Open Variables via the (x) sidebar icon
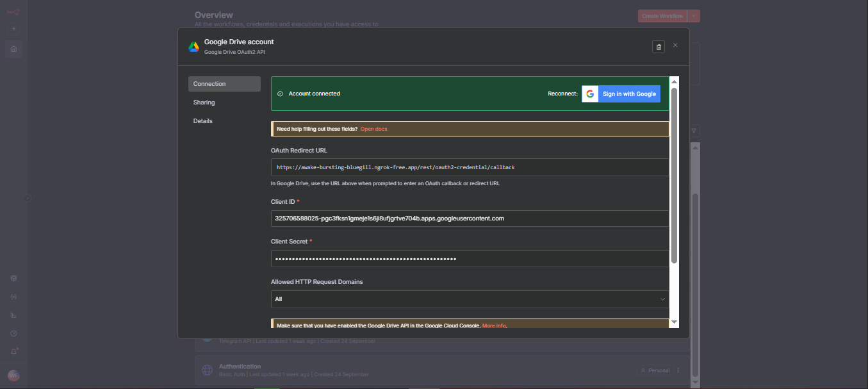 13,297
